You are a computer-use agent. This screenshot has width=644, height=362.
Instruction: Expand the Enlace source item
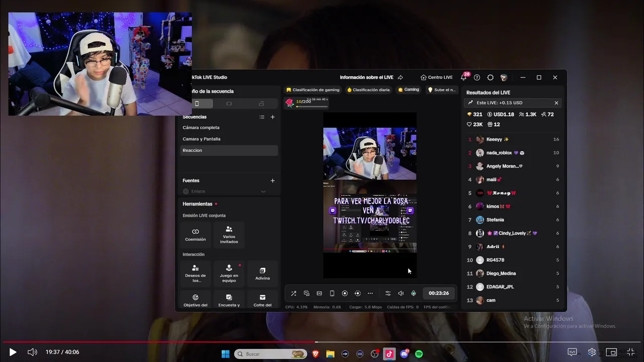tap(263, 191)
